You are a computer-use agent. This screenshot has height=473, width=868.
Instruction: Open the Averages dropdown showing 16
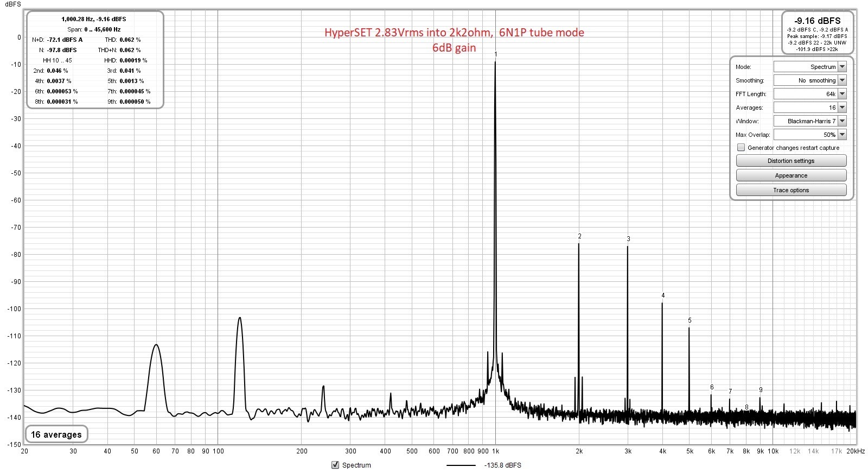[810, 108]
